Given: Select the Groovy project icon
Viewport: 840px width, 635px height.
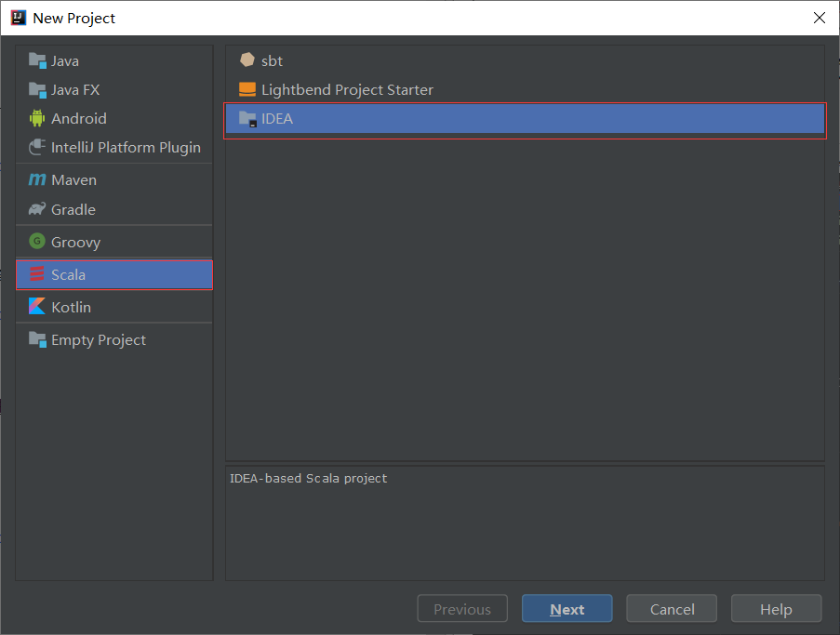Looking at the screenshot, I should click(37, 241).
